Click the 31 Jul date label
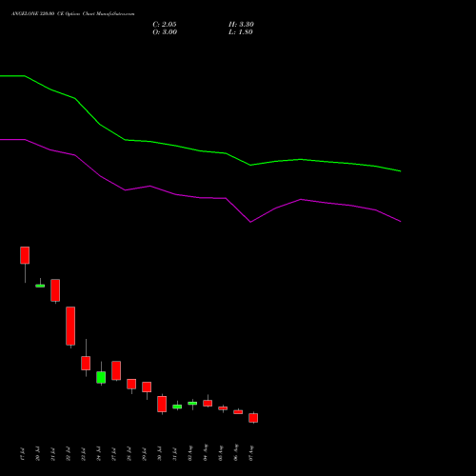Viewport: 476px width, 476px height. tap(174, 454)
